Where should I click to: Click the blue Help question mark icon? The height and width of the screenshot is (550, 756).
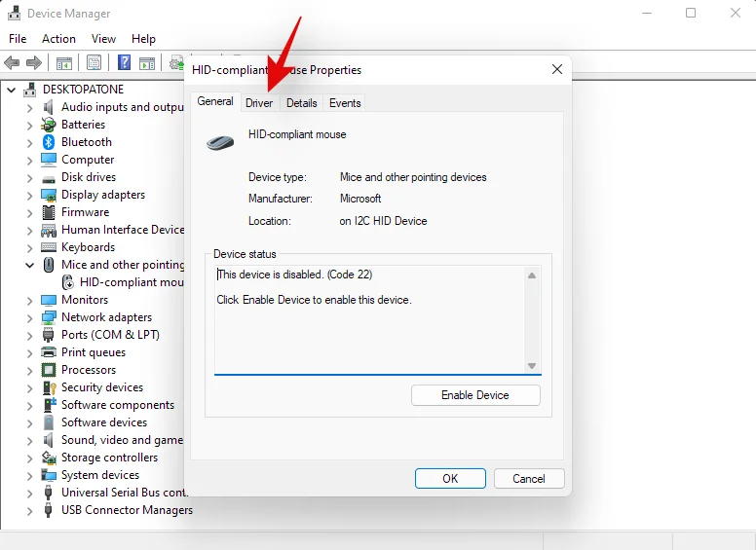pos(124,62)
